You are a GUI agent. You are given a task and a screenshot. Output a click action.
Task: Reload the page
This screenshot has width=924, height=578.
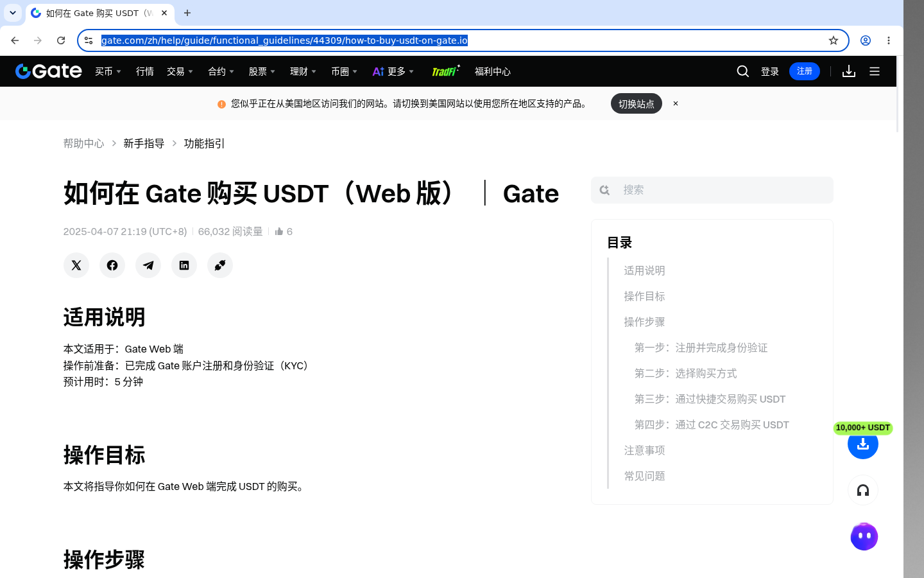[61, 40]
